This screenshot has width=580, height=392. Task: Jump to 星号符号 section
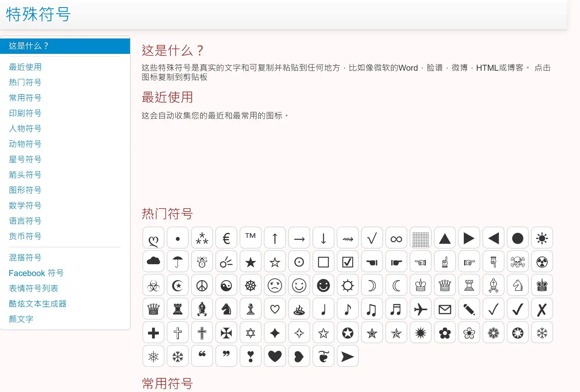click(25, 159)
